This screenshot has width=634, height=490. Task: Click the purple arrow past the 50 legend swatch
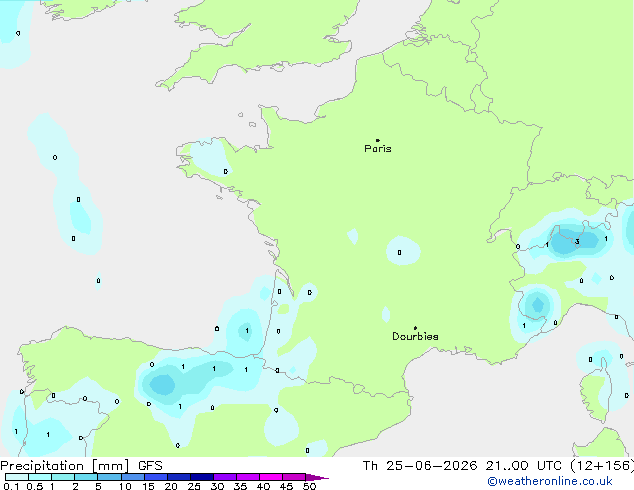click(x=317, y=478)
